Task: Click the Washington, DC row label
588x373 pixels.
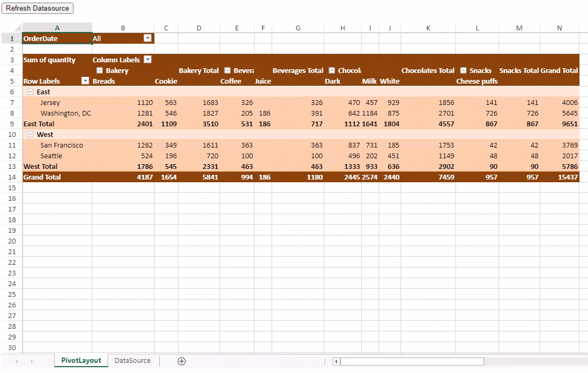Action: click(66, 113)
